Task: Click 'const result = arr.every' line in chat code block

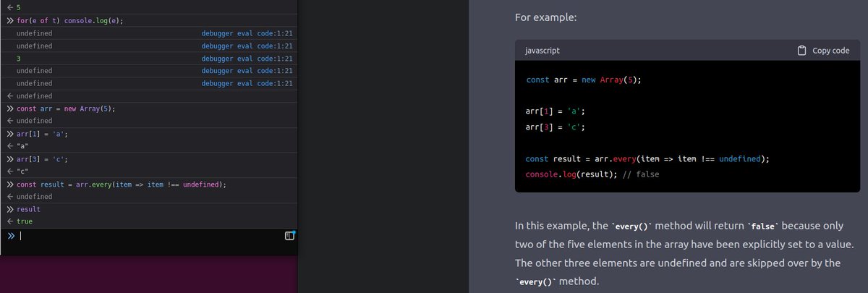Action: click(647, 158)
